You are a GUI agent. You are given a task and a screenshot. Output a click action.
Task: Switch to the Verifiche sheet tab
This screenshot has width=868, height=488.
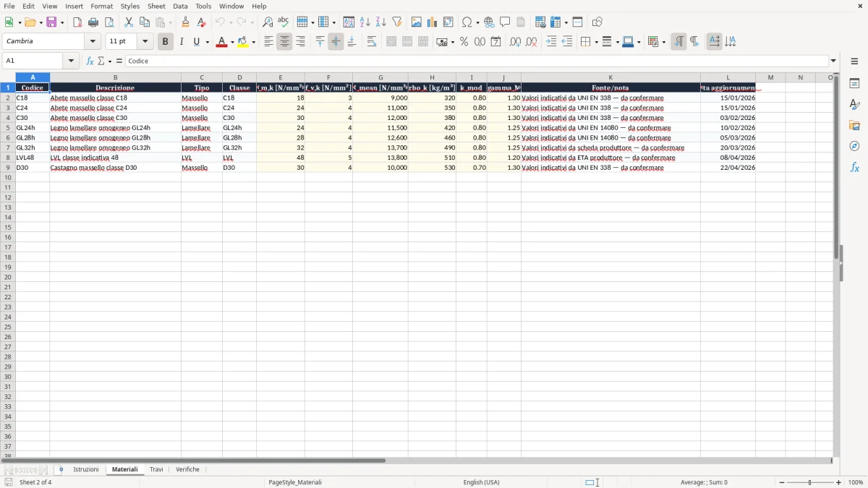coord(187,470)
